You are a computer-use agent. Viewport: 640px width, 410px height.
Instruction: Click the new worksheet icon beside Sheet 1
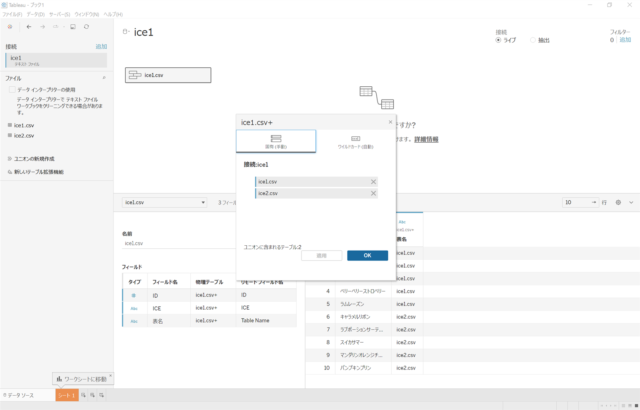coord(84,397)
